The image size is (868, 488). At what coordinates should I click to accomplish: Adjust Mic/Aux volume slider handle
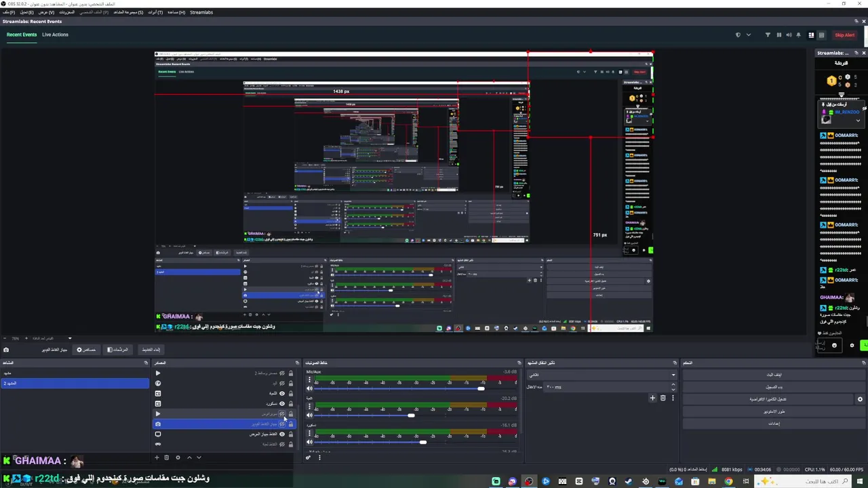tap(481, 388)
